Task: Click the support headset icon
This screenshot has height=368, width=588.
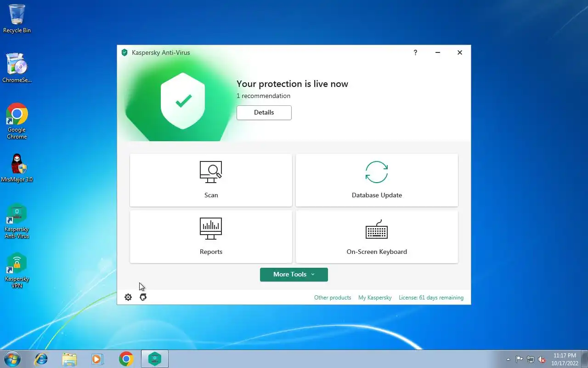Action: tap(143, 297)
